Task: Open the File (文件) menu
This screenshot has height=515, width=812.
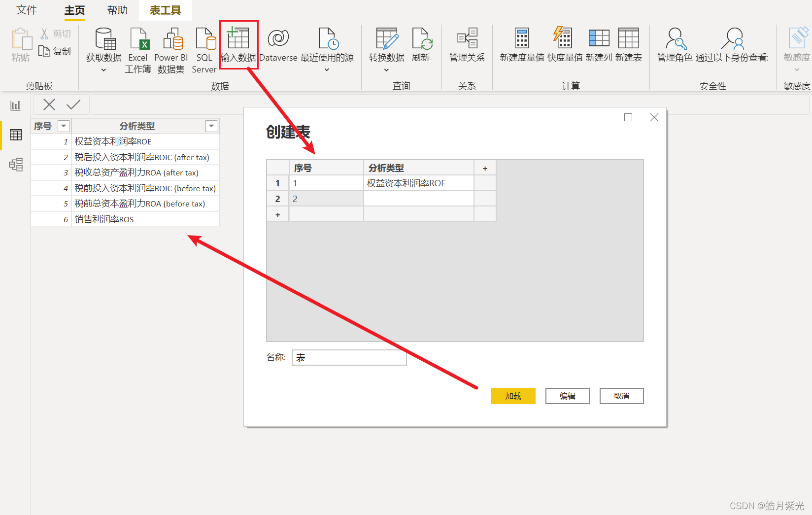Action: pos(26,10)
